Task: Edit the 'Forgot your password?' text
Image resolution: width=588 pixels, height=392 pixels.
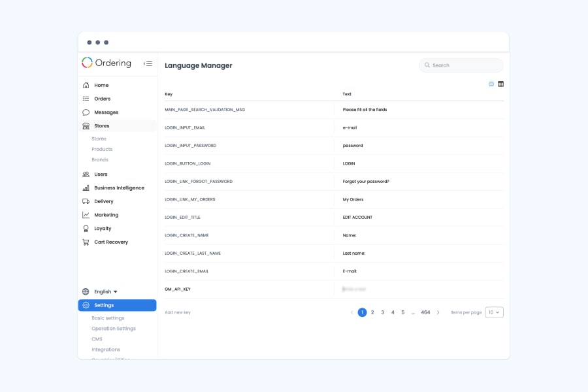Action: (x=366, y=181)
